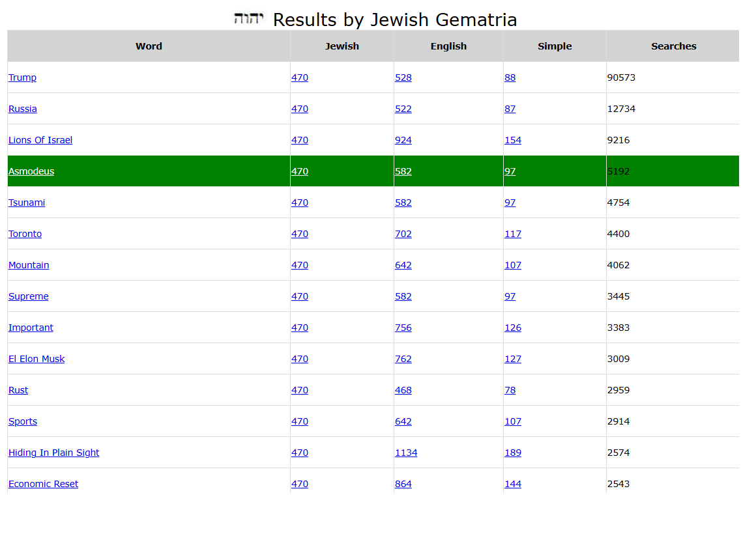Click English value 528 for Trump
Viewport: 756px width, 534px height.
point(403,77)
